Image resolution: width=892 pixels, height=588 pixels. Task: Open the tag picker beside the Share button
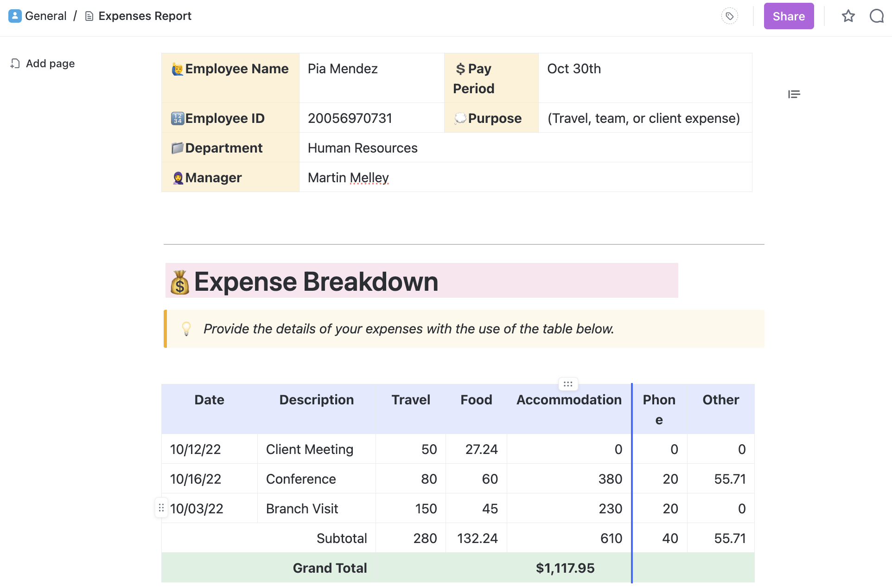point(729,16)
